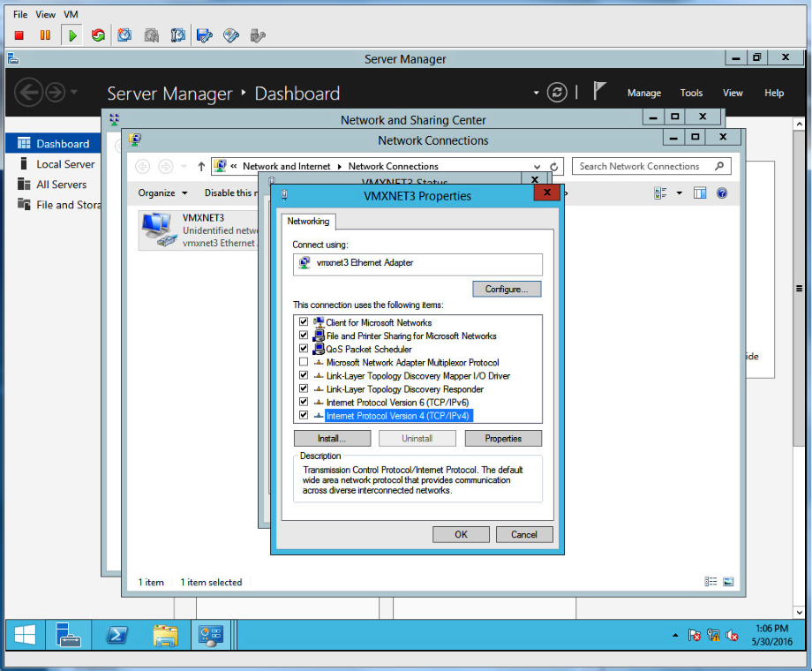Click the help question mark icon
The image size is (812, 671).
[722, 192]
